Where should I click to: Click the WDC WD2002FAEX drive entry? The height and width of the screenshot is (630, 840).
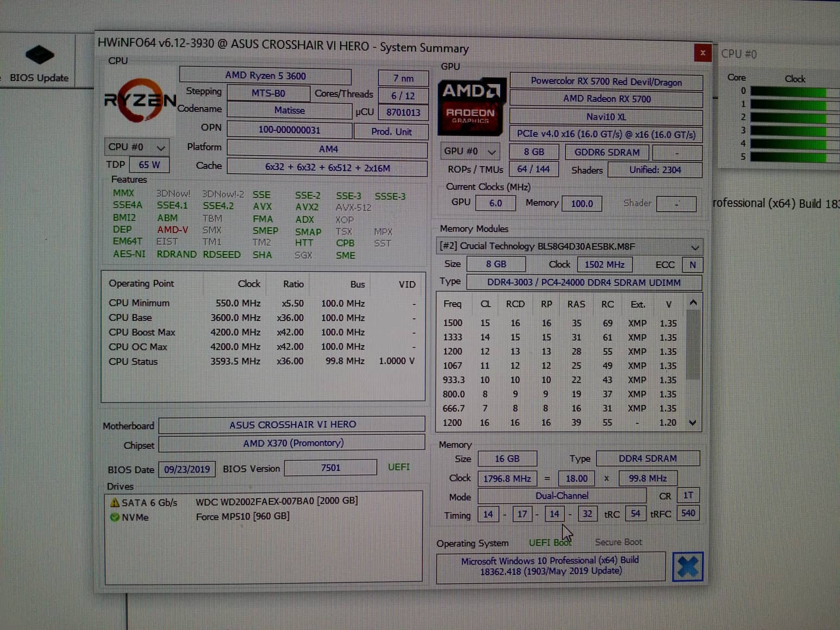click(x=276, y=501)
